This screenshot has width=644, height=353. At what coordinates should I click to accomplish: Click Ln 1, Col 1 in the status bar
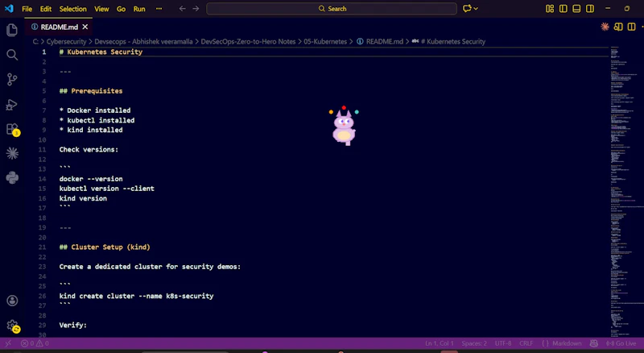(440, 343)
